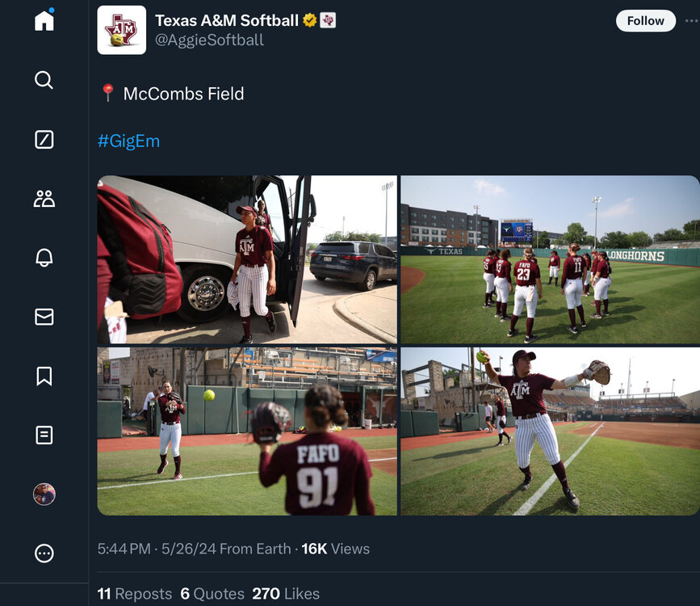Screen dimensions: 700x606
Task: Open Bookmarks in the sidebar
Action: [x=44, y=376]
